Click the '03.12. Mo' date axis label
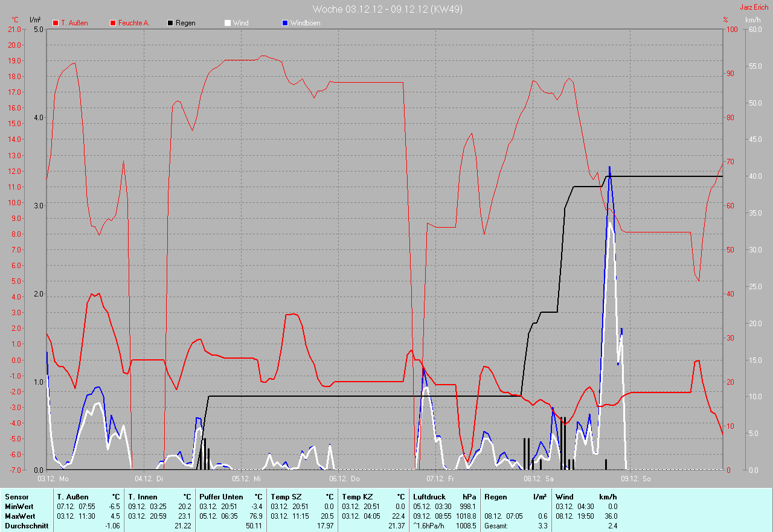The width and height of the screenshot is (773, 532). (x=54, y=479)
